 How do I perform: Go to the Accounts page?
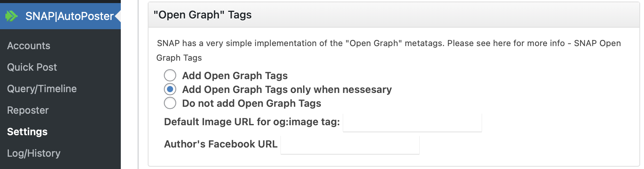coord(28,46)
